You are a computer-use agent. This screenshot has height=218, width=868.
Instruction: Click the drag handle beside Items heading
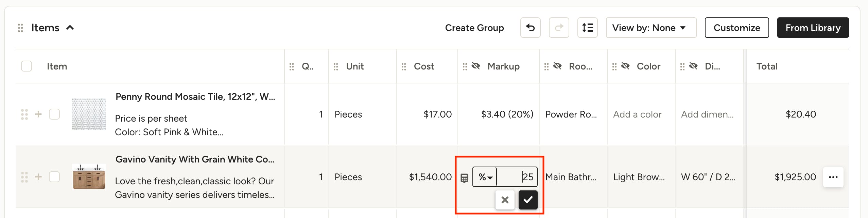20,28
